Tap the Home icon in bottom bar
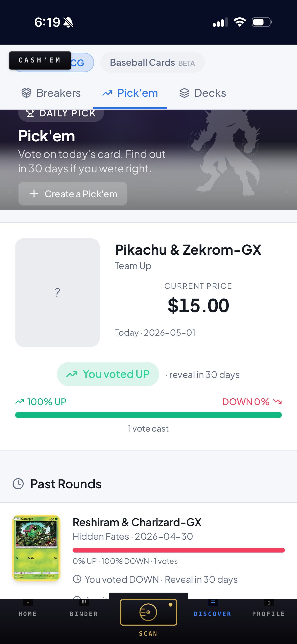Viewport: 297px width, 644px height. [x=28, y=602]
